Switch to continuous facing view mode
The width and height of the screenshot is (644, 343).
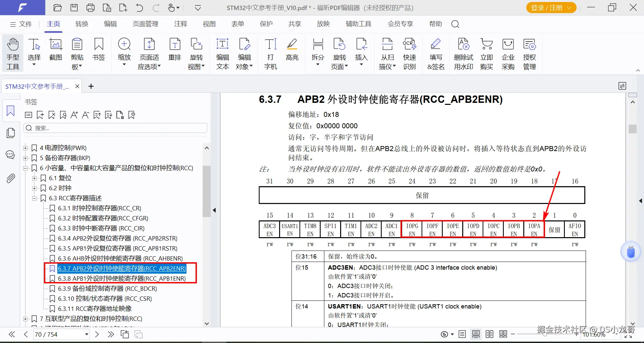pyautogui.click(x=503, y=334)
